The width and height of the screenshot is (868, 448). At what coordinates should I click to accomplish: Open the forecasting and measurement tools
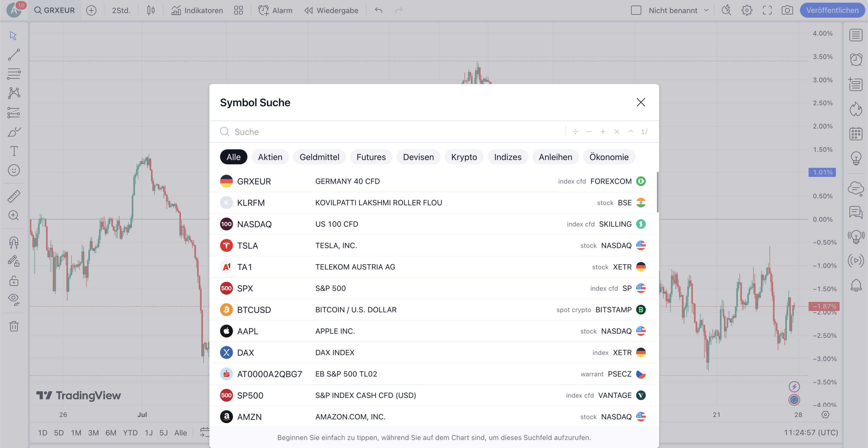click(x=14, y=113)
